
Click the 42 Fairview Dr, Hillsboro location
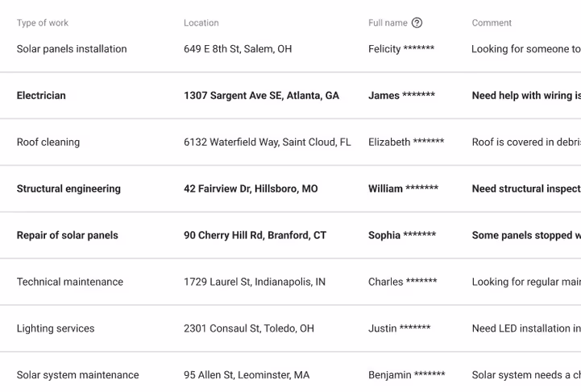pos(251,189)
